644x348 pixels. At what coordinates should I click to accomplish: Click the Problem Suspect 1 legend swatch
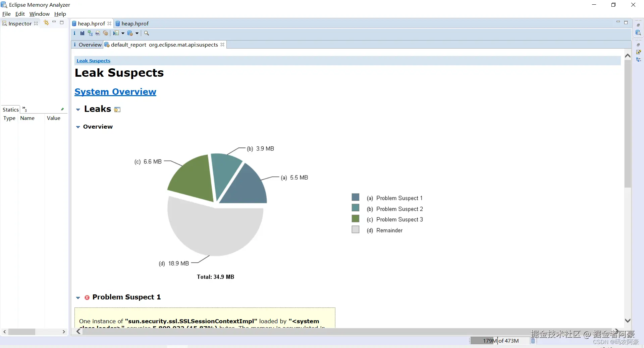click(x=356, y=197)
